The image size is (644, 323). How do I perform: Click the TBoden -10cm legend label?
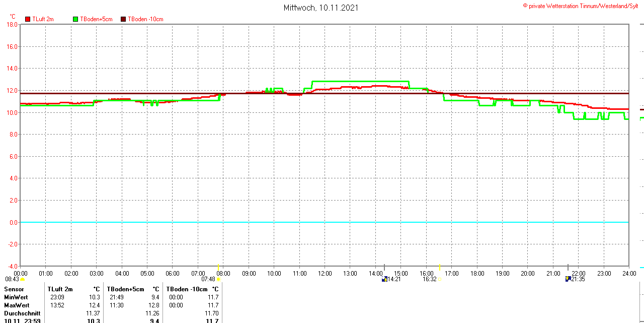145,19
